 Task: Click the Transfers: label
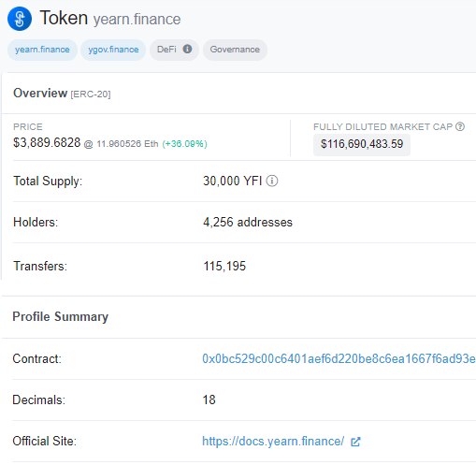[x=40, y=266]
